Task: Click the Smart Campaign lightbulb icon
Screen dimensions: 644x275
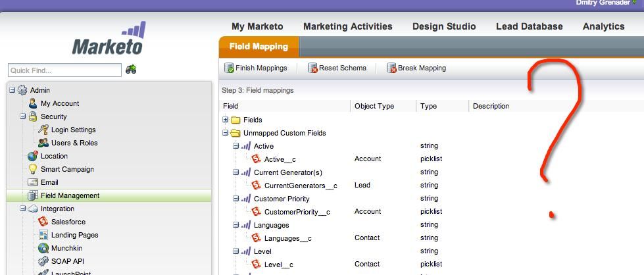Action: pos(33,169)
